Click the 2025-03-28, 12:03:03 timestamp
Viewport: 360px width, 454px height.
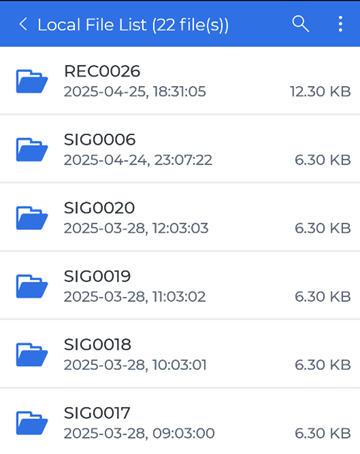[136, 228]
